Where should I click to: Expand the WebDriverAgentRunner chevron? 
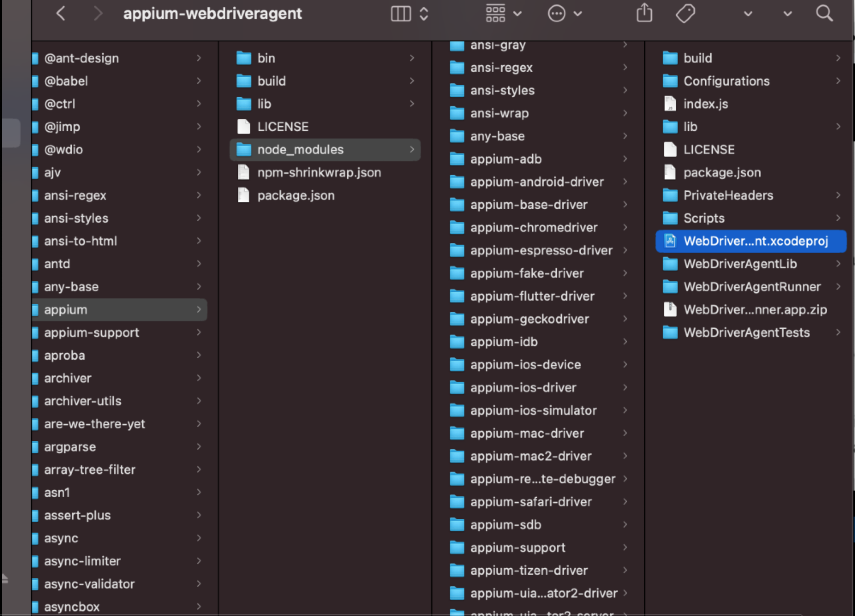tap(838, 287)
